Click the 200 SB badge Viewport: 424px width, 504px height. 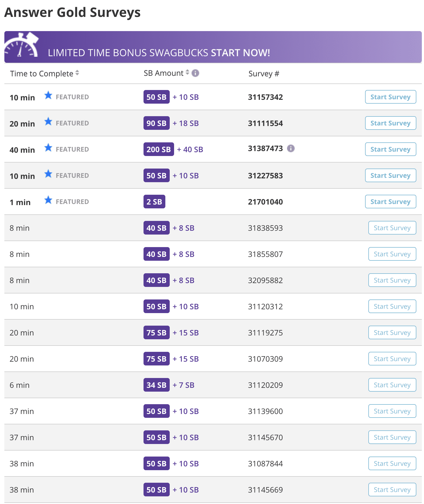point(159,149)
